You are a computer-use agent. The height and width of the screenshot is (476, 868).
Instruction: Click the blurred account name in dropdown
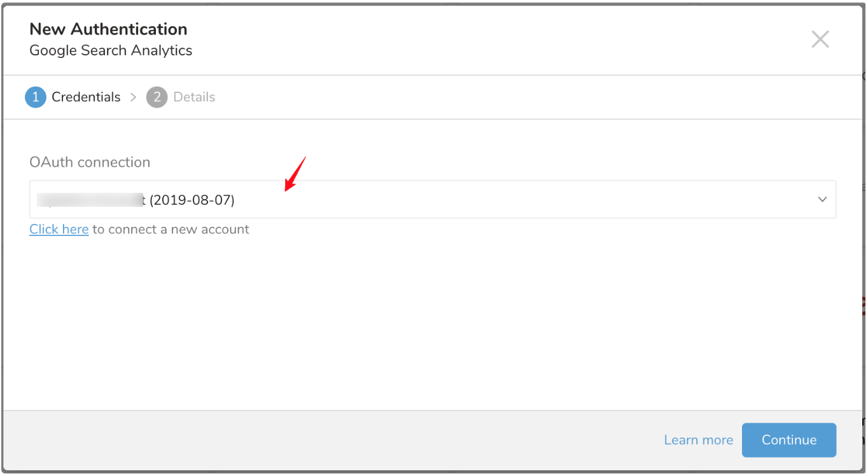tap(89, 200)
